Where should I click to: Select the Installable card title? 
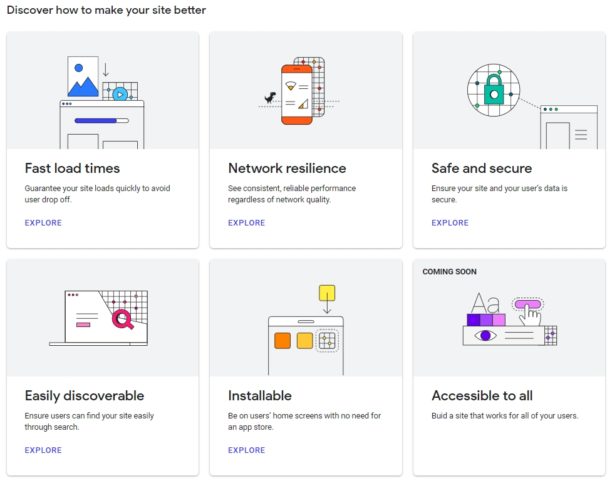coord(260,396)
